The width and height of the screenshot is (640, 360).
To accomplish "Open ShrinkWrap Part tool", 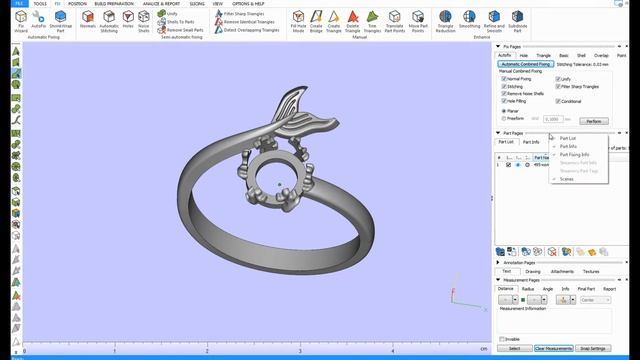I will tap(60, 22).
